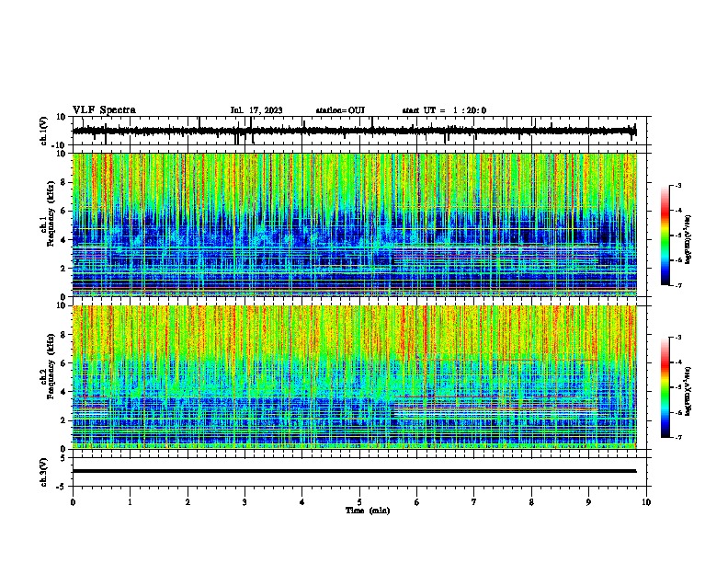Click time-axis tick label '0'
The height and width of the screenshot is (563, 728).
(x=73, y=502)
